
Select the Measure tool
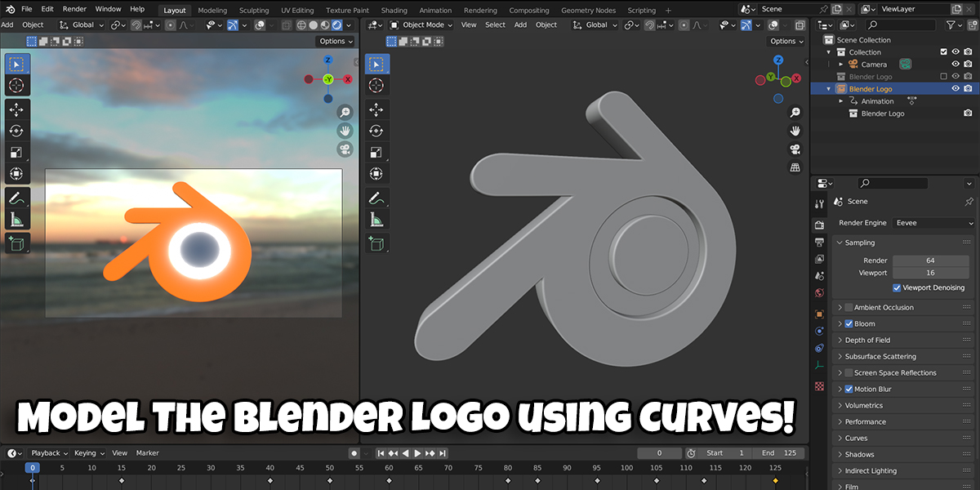(x=16, y=219)
